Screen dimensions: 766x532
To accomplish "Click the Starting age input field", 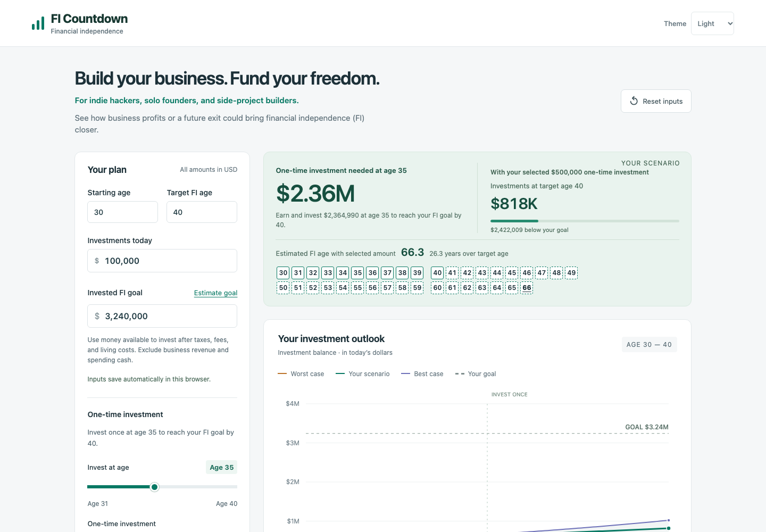I will click(x=122, y=212).
